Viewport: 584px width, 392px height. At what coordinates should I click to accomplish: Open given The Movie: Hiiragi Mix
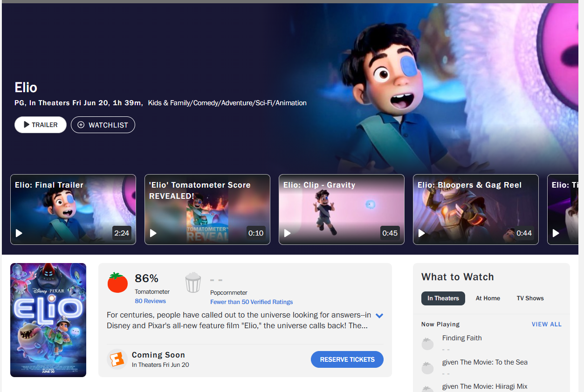click(485, 386)
